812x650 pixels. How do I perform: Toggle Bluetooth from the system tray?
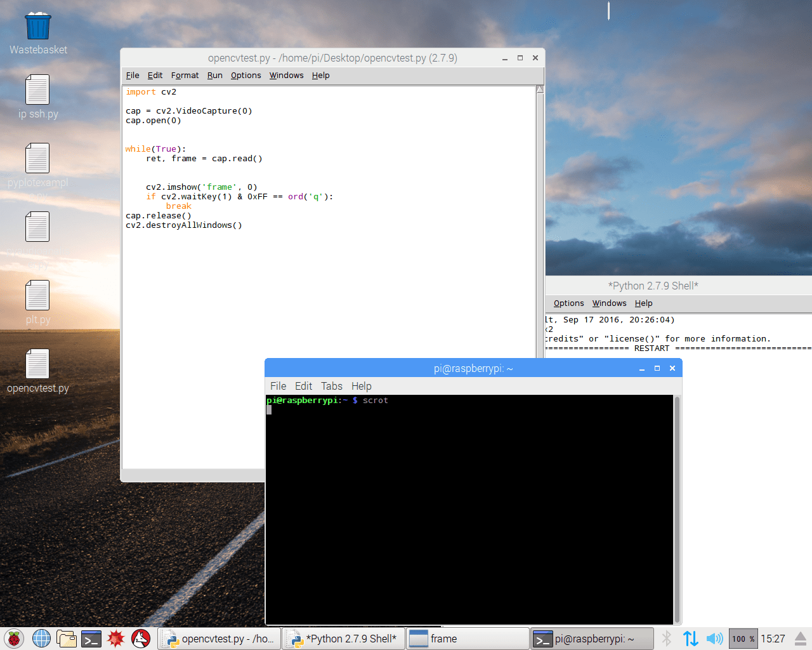[667, 639]
